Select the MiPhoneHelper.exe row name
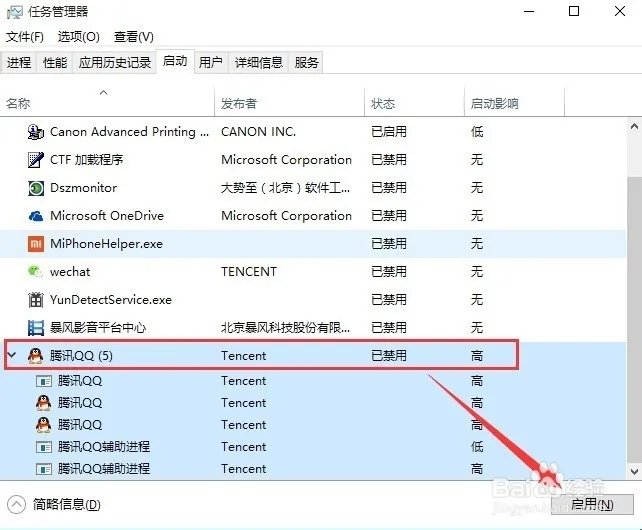This screenshot has height=530, width=642. pos(106,244)
